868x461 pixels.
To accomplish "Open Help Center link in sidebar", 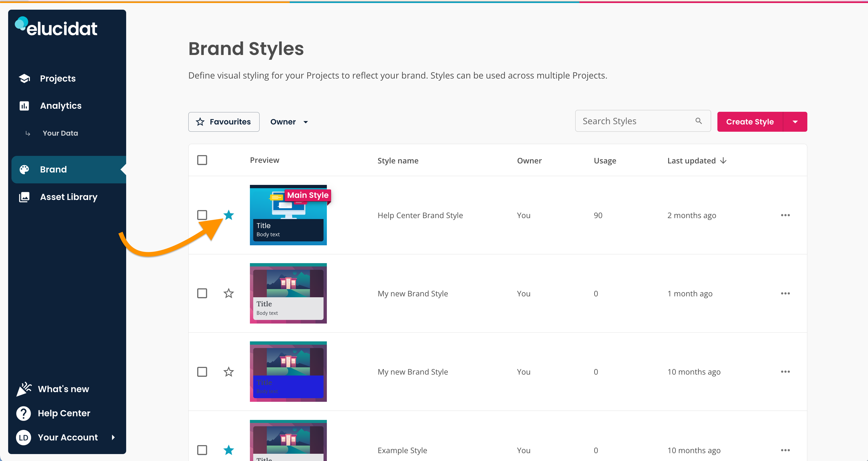I will 64,413.
